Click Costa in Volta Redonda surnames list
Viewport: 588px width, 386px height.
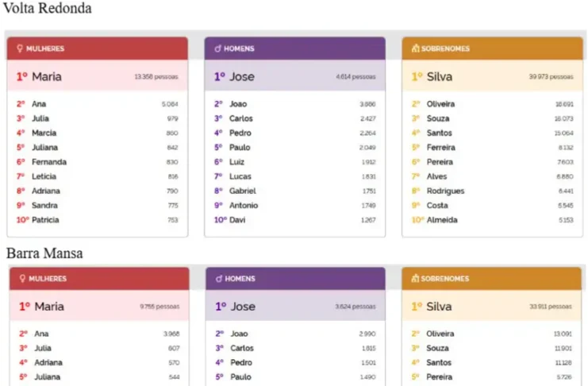(437, 206)
